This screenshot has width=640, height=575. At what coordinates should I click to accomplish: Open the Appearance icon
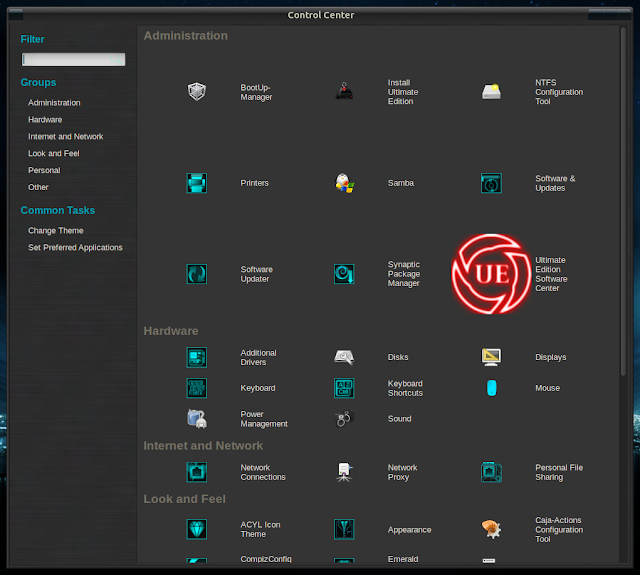coord(344,529)
